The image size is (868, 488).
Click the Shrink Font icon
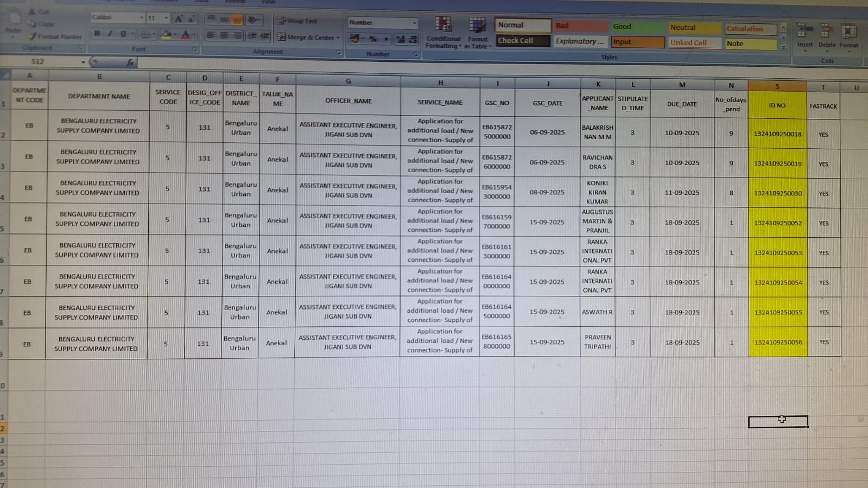click(191, 19)
